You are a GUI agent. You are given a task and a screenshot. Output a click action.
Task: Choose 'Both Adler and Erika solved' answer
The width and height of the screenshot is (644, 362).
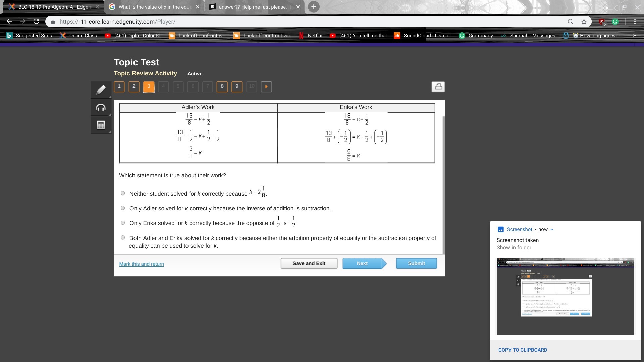[123, 238]
